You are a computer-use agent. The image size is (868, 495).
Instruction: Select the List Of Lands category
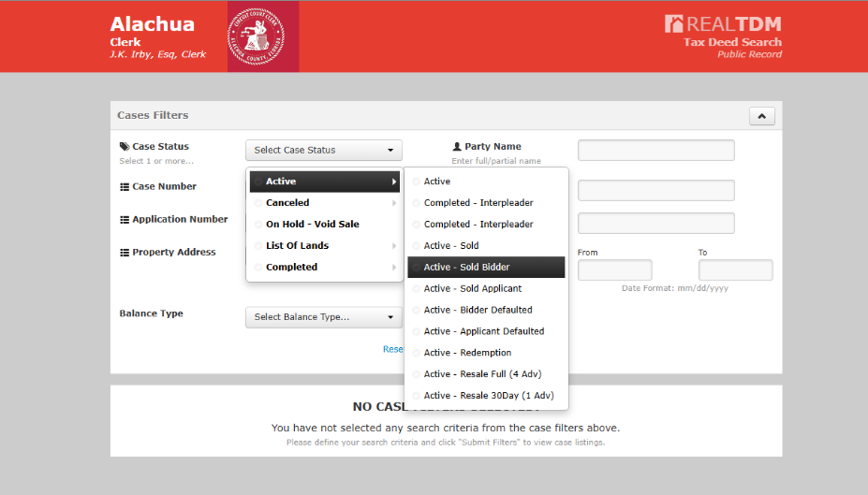pyautogui.click(x=324, y=245)
